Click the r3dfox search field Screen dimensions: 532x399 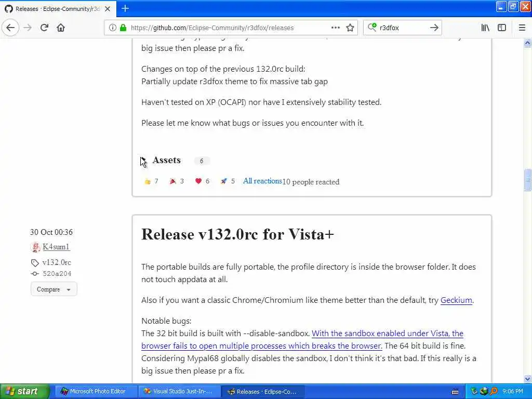point(403,28)
